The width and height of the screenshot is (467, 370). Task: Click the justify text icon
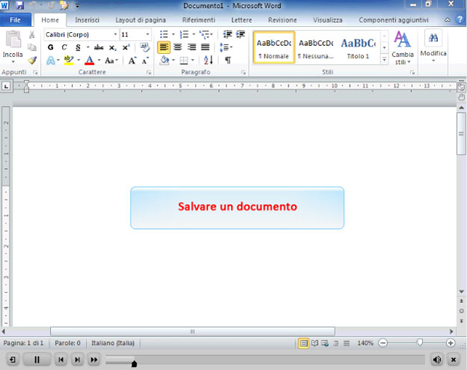205,47
